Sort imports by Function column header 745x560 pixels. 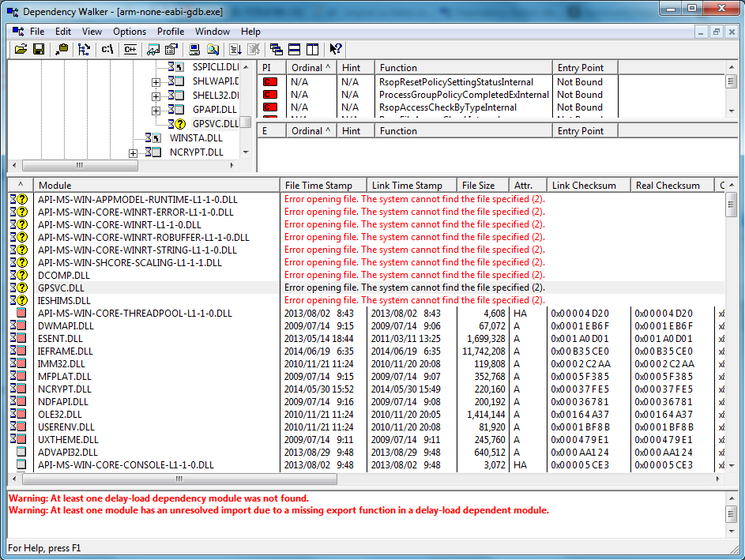pyautogui.click(x=463, y=67)
